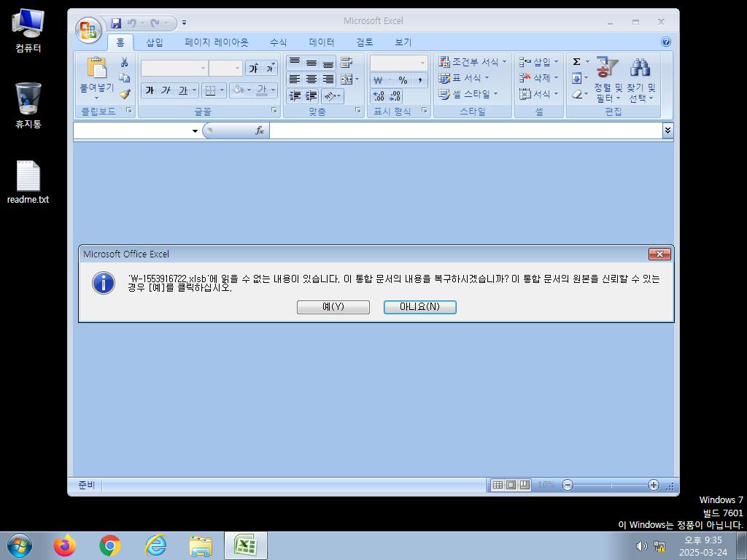The image size is (747, 560).
Task: Switch to Page Layout view in status bar
Action: (511, 485)
